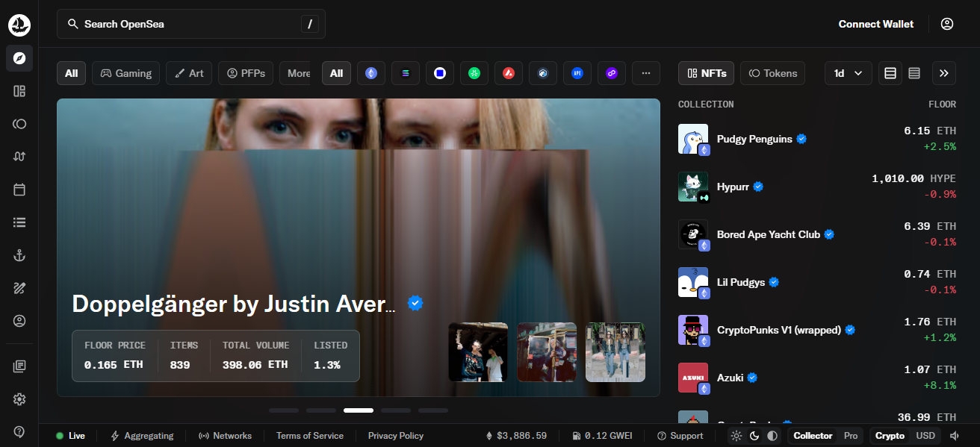The image size is (980, 447).
Task: Open the 1d timeframe dropdown
Action: pyautogui.click(x=848, y=73)
